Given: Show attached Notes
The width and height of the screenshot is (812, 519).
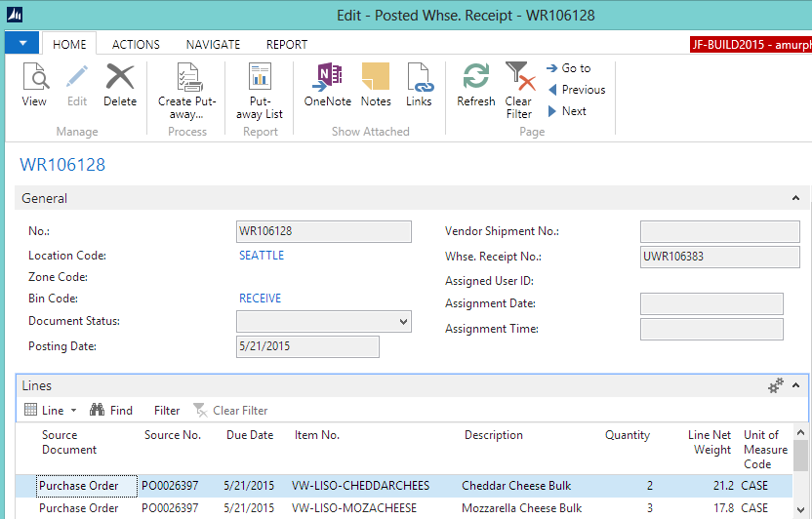Looking at the screenshot, I should coord(376,85).
